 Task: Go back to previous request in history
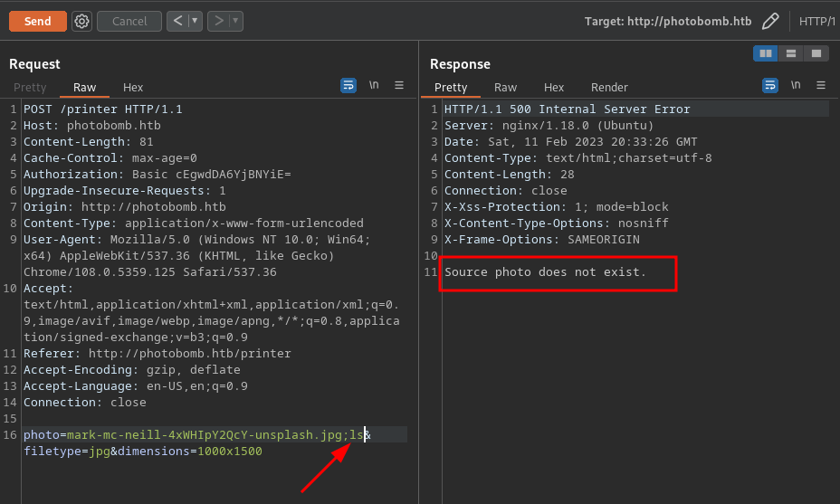[x=177, y=21]
